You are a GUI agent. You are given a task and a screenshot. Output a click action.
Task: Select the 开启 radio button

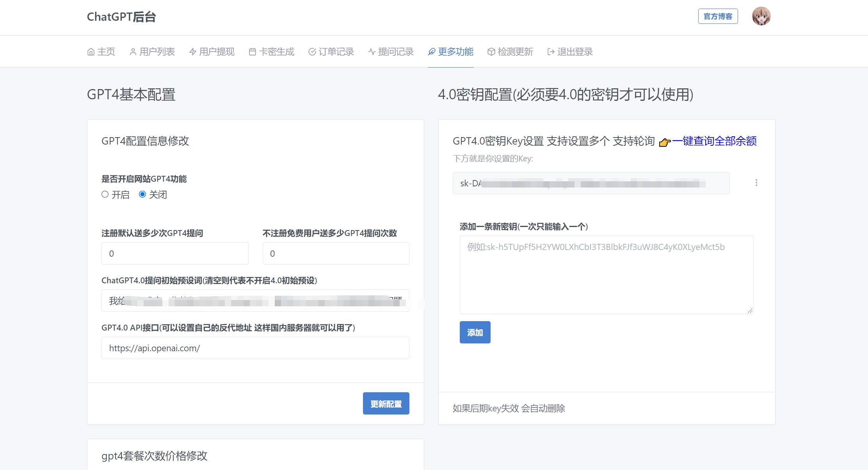105,194
